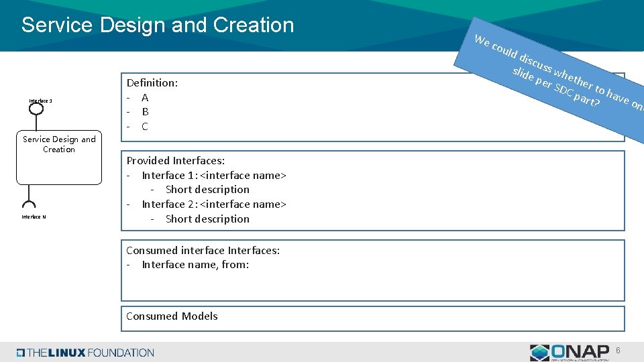
Task: Select Short description under Interface 2
Action: 207,219
